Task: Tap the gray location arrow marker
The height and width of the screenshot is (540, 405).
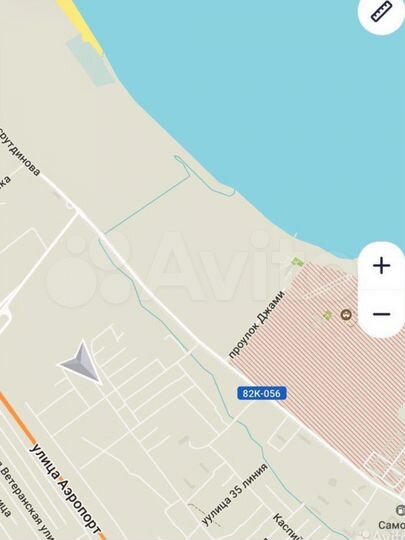Action: pyautogui.click(x=82, y=362)
